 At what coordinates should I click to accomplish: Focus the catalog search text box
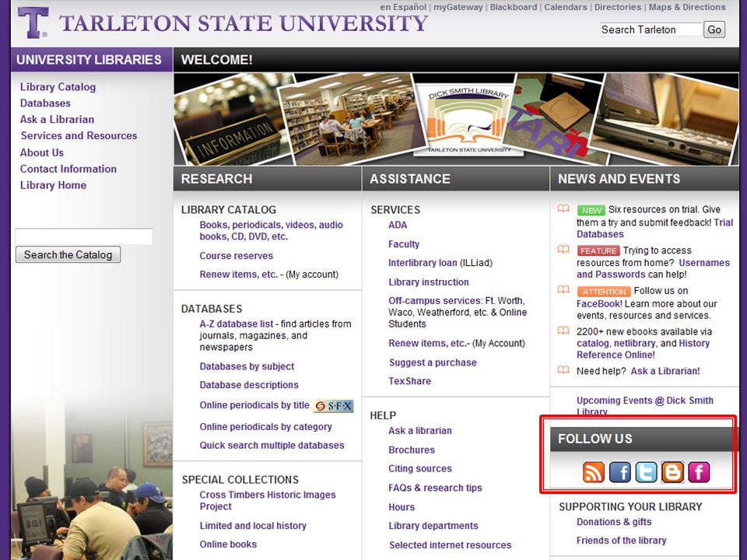84,236
